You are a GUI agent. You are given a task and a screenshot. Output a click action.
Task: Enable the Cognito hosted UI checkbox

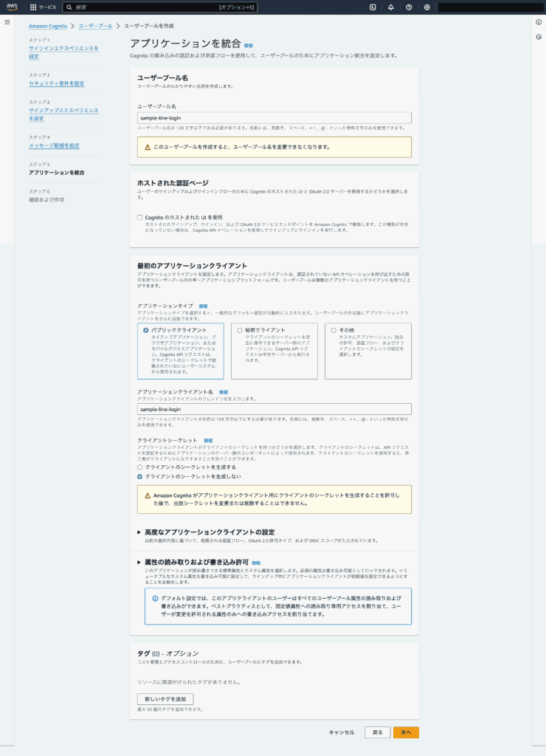(x=139, y=217)
